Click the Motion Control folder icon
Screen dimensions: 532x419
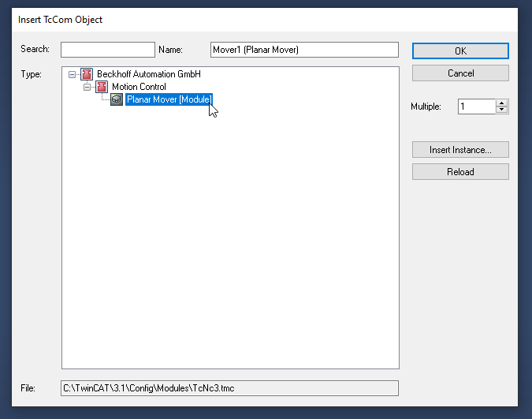(x=102, y=87)
